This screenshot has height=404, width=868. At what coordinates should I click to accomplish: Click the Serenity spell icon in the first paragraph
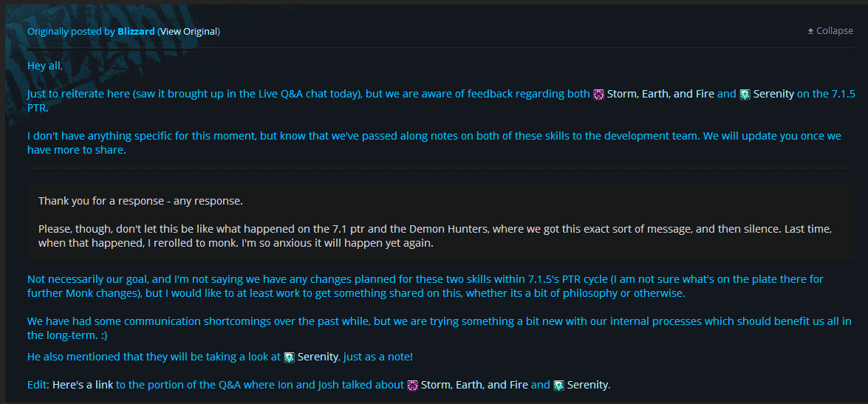[x=745, y=95]
